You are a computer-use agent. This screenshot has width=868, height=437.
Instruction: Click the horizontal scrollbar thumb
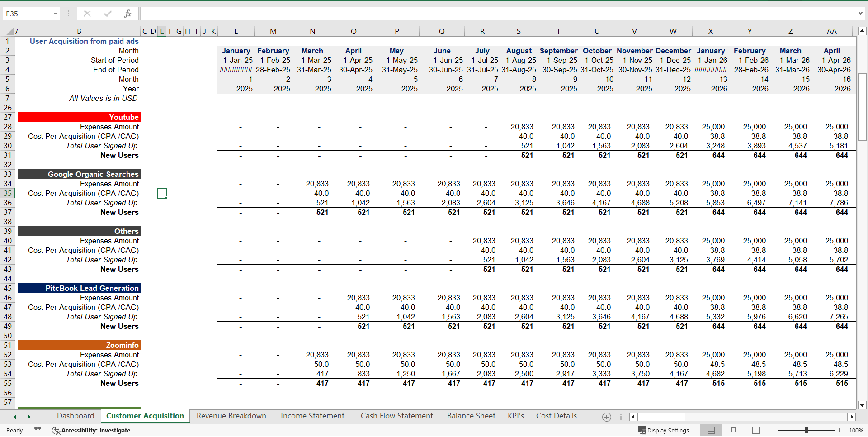[661, 417]
